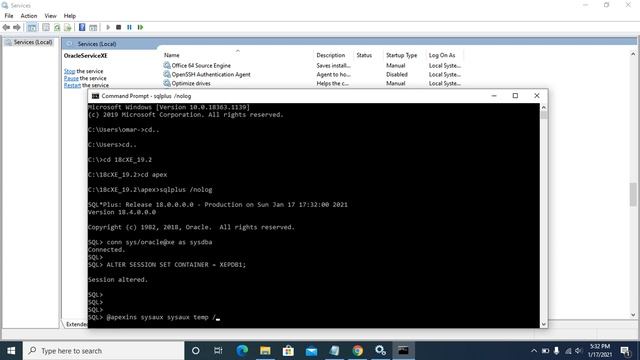Viewport: 640px width, 360px height.
Task: Open Task View from the taskbar
Action: point(218,351)
